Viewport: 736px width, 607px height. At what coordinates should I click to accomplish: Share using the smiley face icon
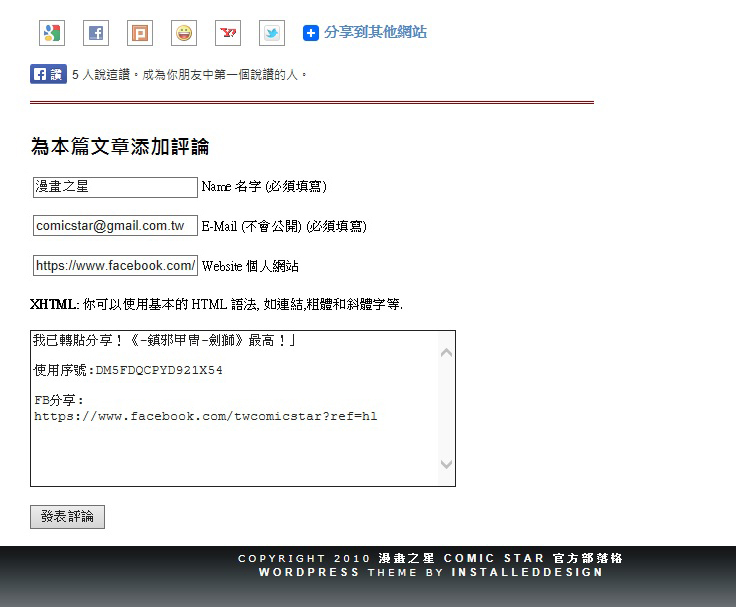(184, 33)
